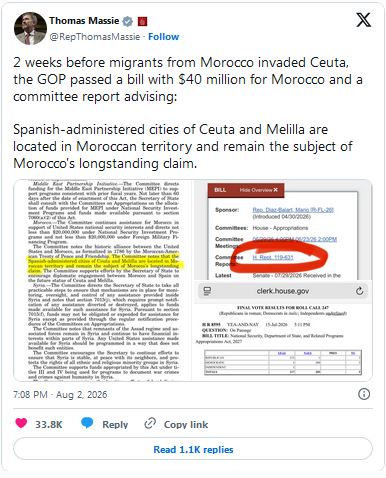Viewport: 386px width, 478px height.
Task: Open the circled H. Rept. committee report link
Action: [273, 258]
